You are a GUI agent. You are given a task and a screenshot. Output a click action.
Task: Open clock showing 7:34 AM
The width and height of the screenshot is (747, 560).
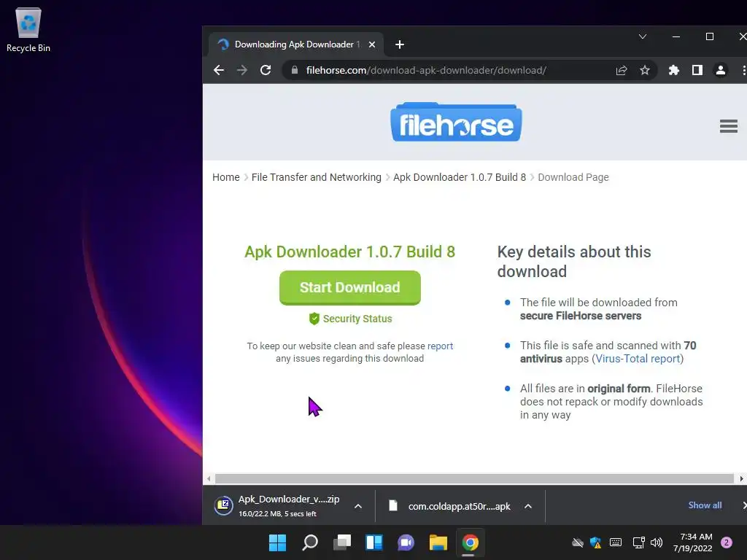point(693,542)
